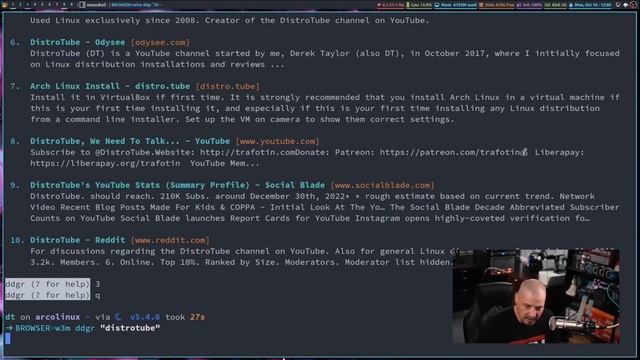Switch to workspace 4 in the bar
640x360 pixels.
(x=35, y=5)
